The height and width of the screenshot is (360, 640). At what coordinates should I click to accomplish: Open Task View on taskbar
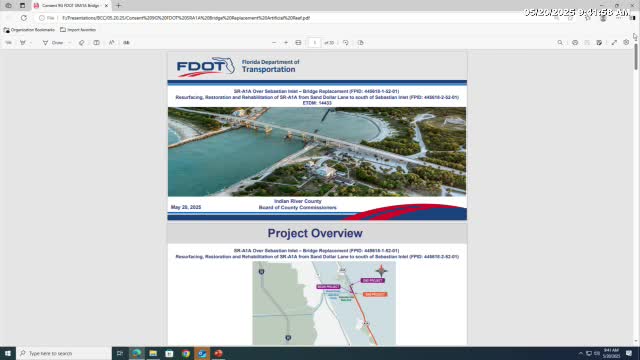(x=120, y=353)
